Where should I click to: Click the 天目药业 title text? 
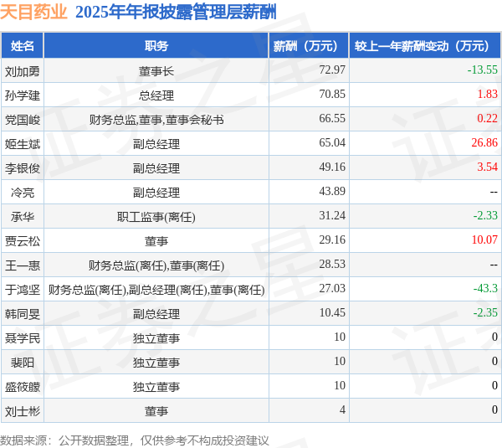tap(33, 13)
